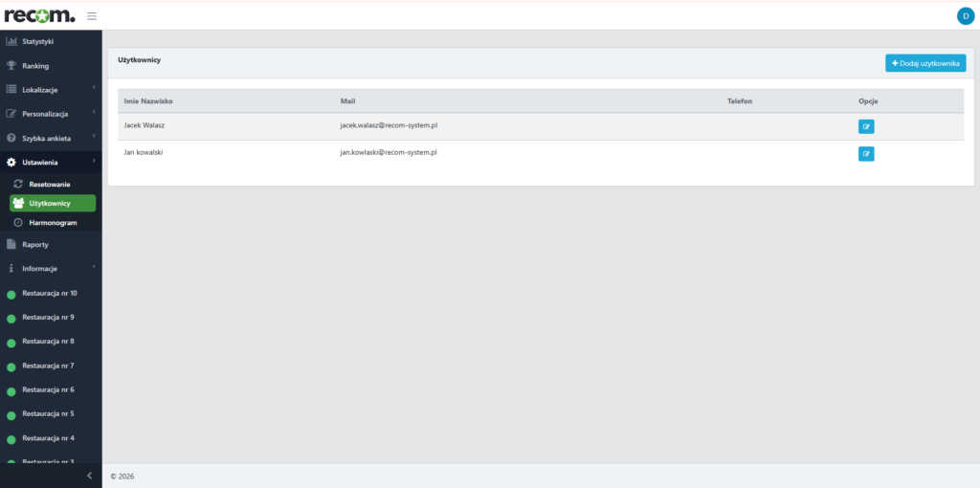Collapse sidebar using bottom arrow
Image resolution: width=980 pixels, height=488 pixels.
click(x=89, y=476)
